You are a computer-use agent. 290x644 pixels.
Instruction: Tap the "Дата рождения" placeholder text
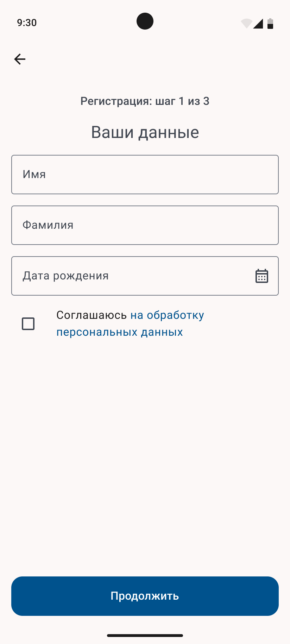66,276
